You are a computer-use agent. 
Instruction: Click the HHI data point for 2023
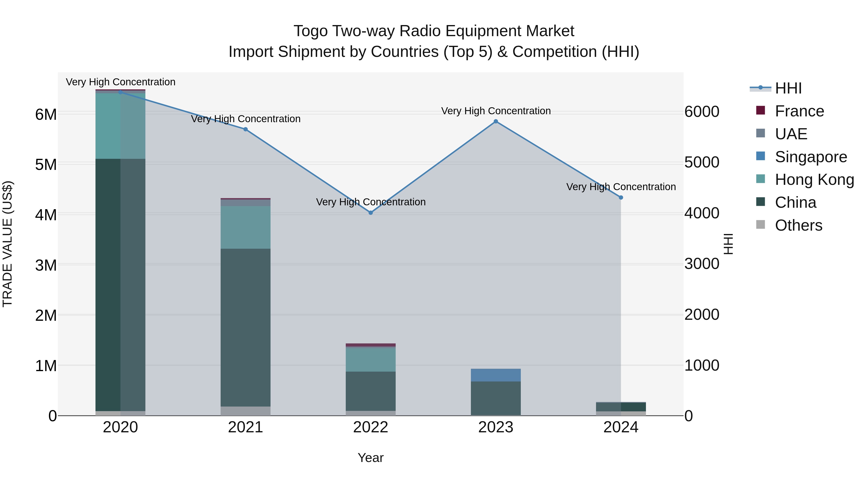pos(496,122)
